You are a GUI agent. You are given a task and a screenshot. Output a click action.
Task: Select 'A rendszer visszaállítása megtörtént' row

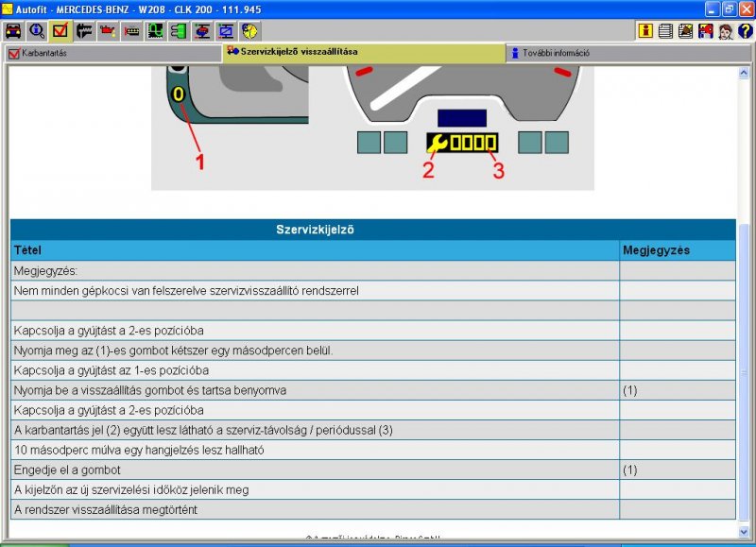pyautogui.click(x=373, y=510)
